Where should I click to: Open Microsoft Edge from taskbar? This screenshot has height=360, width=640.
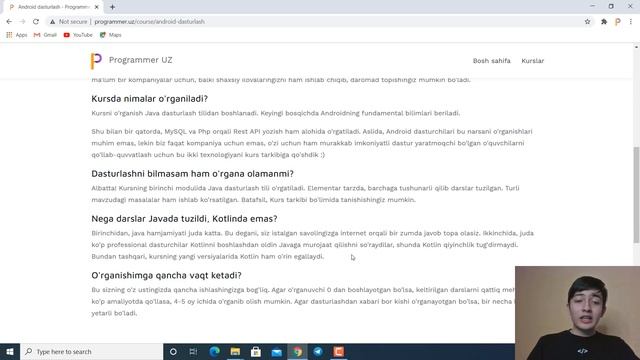point(214,351)
